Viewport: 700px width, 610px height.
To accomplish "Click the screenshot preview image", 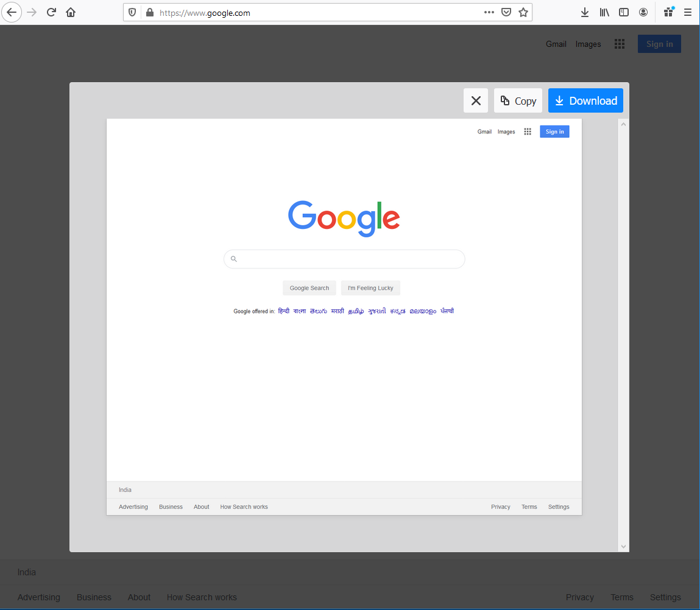I will click(344, 317).
